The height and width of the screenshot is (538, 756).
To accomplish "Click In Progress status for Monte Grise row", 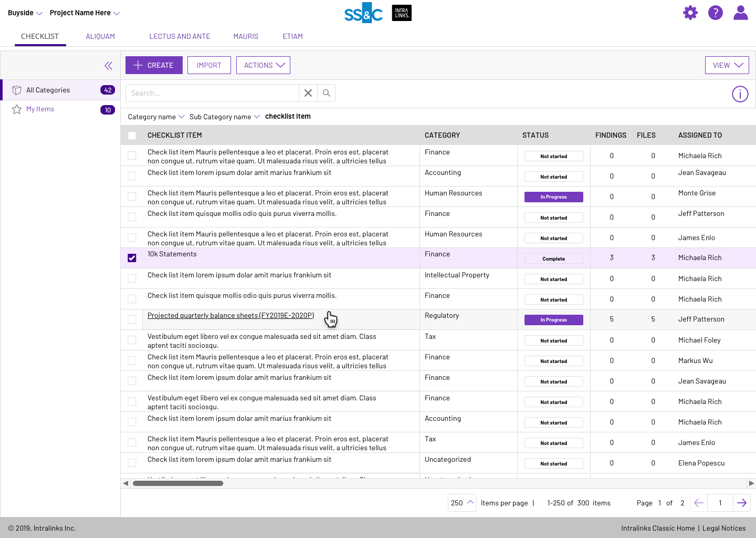I will 554,197.
